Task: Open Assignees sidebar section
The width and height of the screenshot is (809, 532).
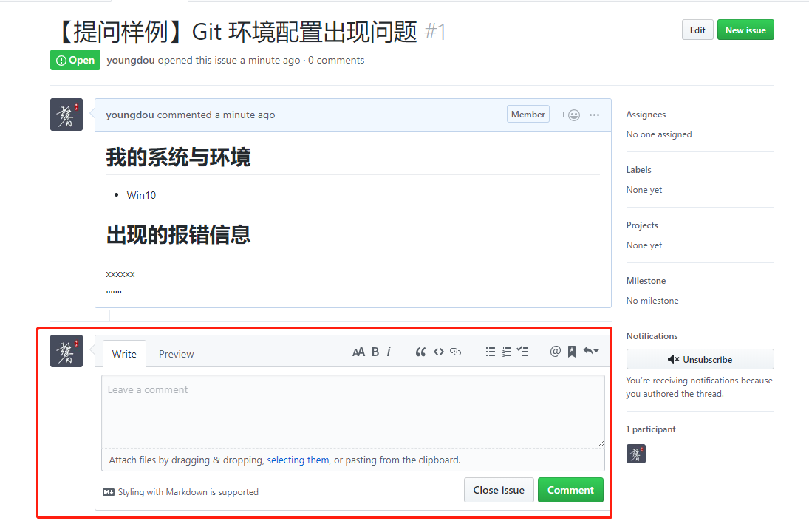Action: tap(646, 115)
